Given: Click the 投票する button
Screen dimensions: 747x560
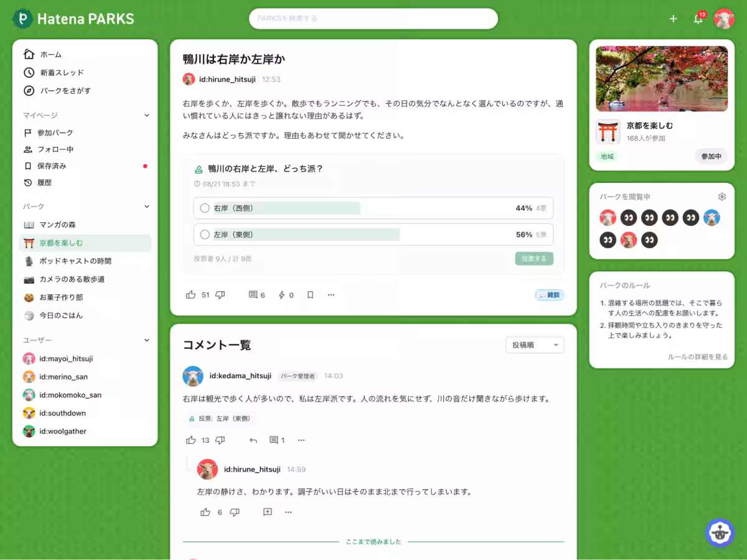Looking at the screenshot, I should pos(534,258).
